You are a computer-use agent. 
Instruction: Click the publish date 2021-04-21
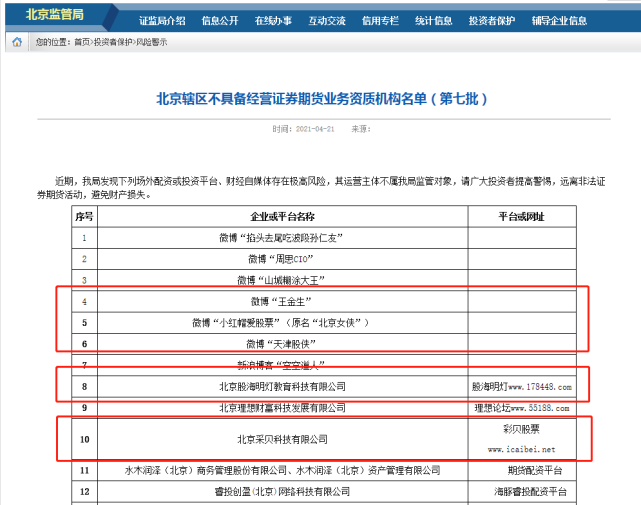point(315,129)
